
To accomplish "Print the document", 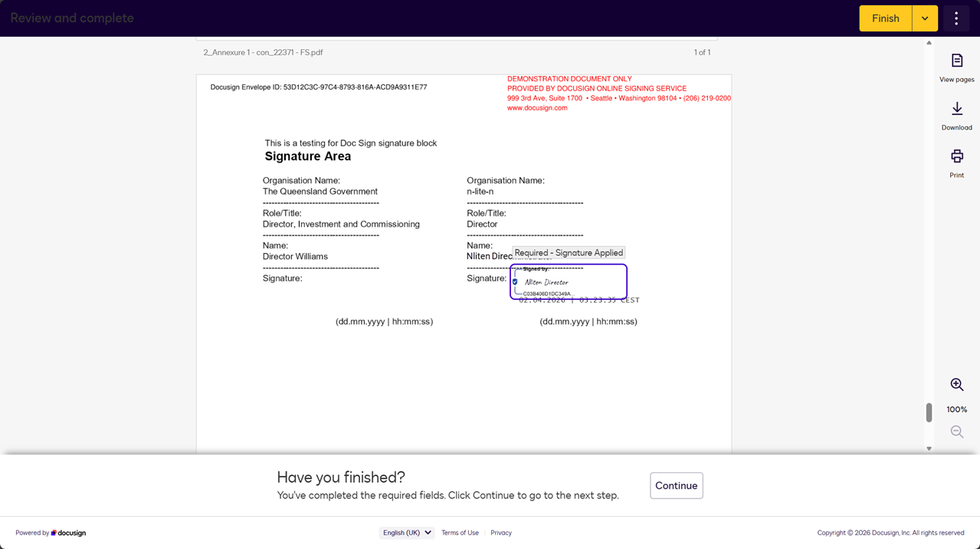I will 956,163.
